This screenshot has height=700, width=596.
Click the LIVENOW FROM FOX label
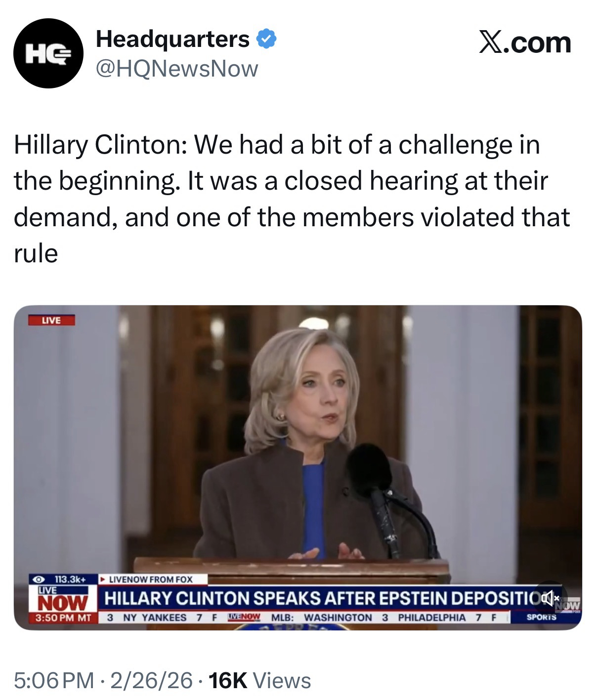(x=150, y=579)
